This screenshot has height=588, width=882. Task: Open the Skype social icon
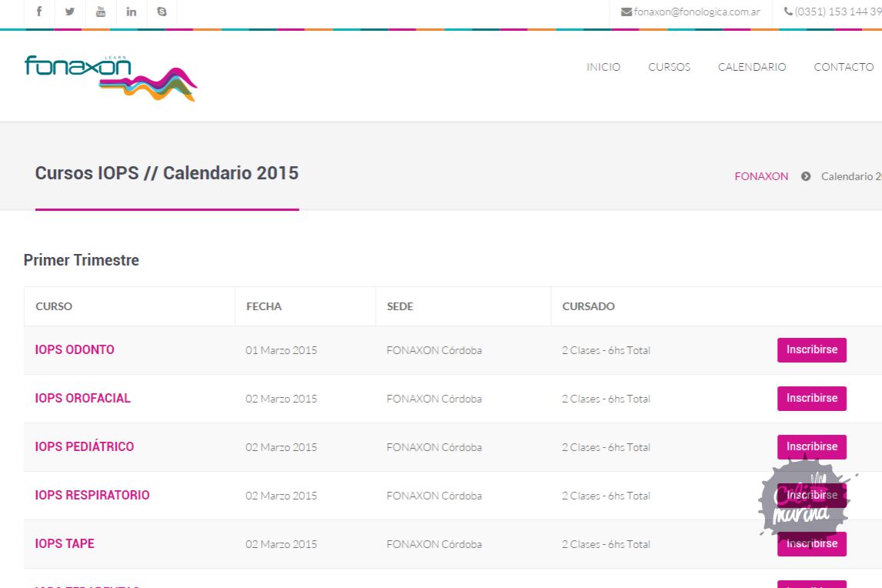162,12
